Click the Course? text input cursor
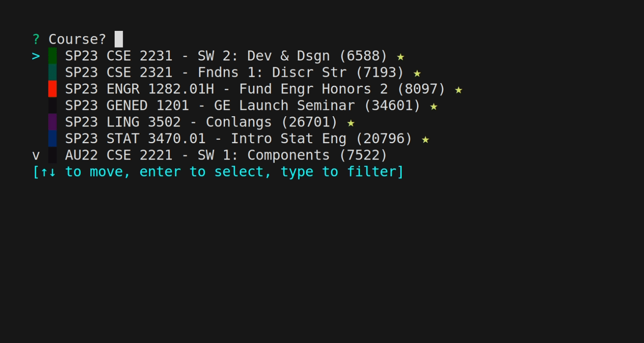This screenshot has width=644, height=343. click(118, 39)
